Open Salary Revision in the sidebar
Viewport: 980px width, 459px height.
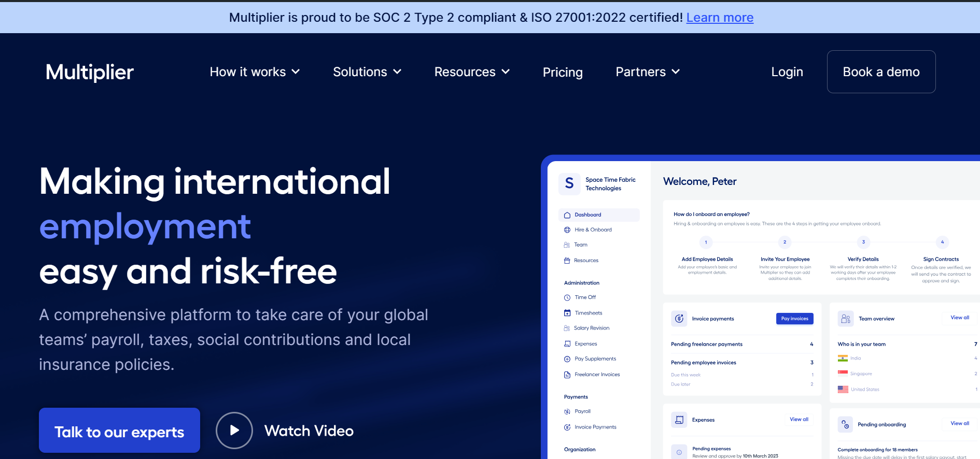pos(592,328)
